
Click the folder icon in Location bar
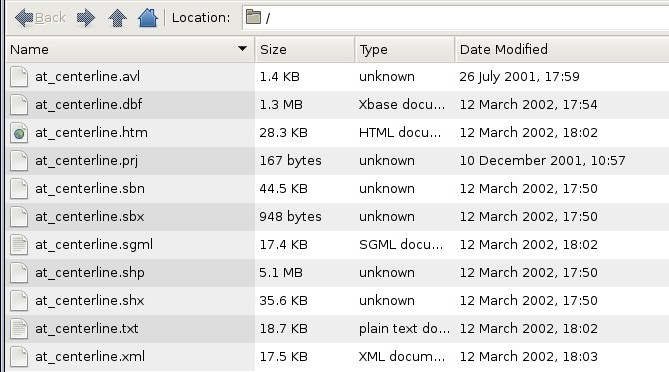(253, 17)
